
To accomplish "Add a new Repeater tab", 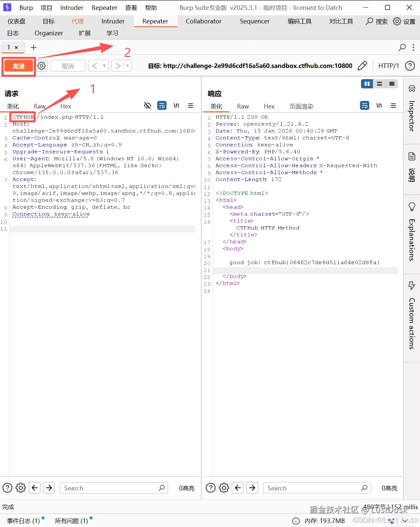I will 34,47.
